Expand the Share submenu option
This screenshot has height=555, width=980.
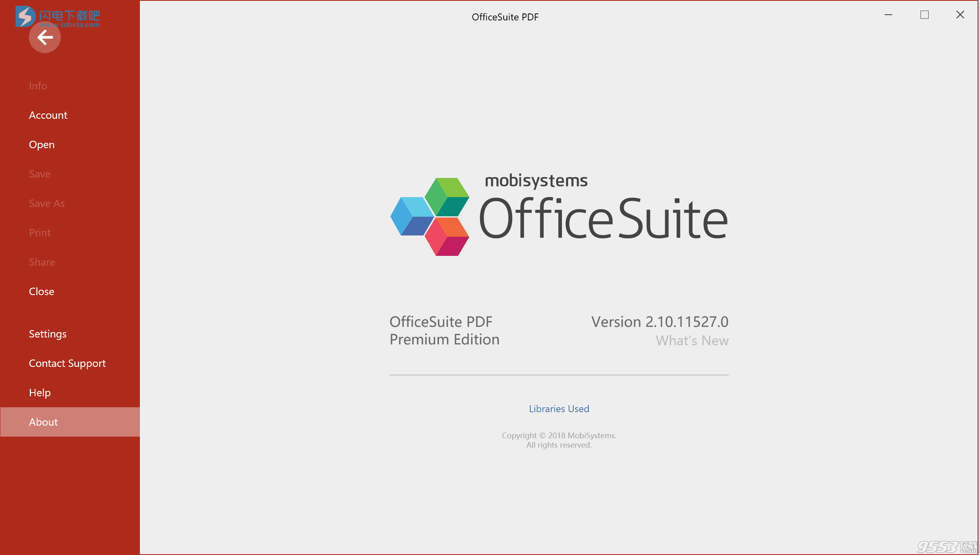pyautogui.click(x=42, y=261)
